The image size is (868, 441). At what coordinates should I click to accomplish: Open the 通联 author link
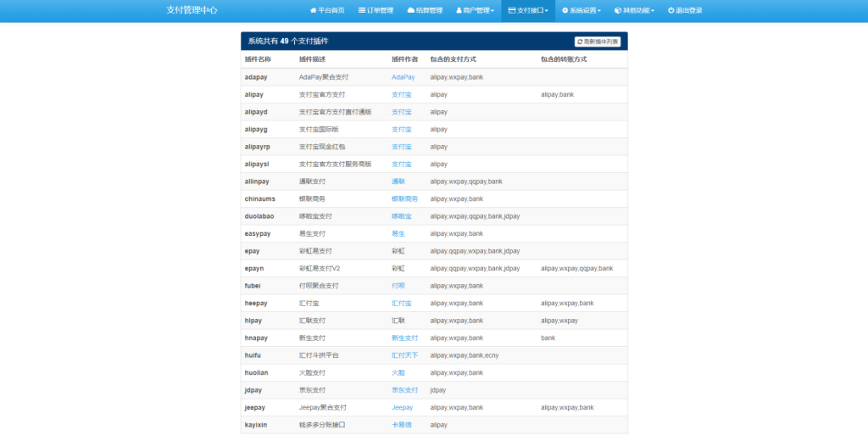coord(398,181)
